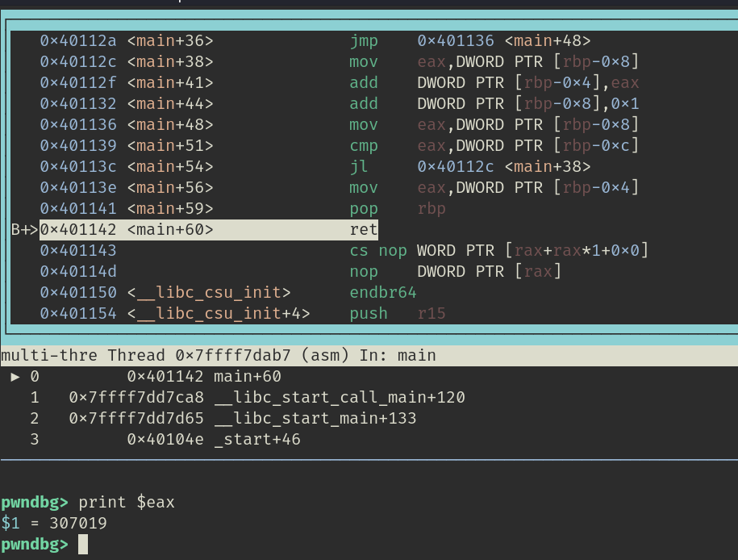Click the status bar thread 0x7ffff7dab7 text
The width and height of the screenshot is (738, 560).
199,355
